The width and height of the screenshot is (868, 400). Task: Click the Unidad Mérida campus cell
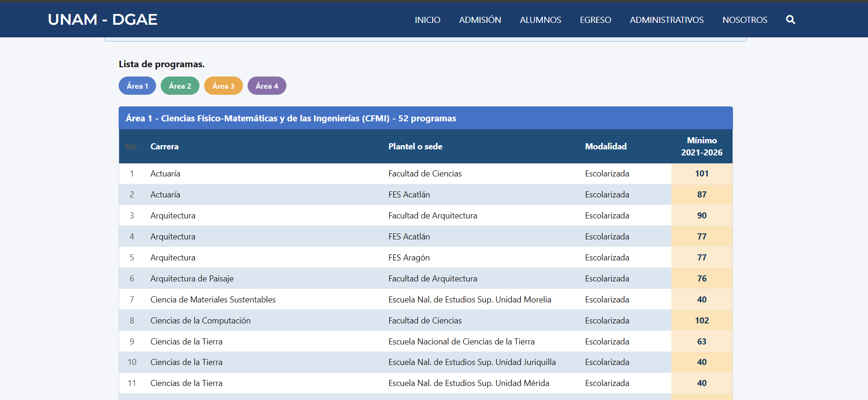point(469,383)
